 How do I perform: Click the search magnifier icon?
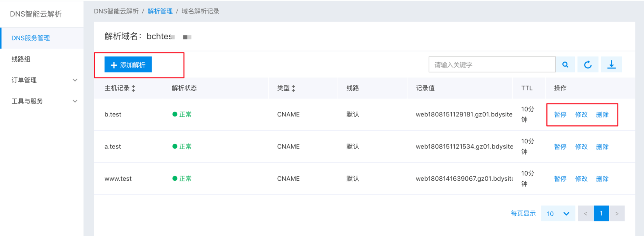click(565, 65)
